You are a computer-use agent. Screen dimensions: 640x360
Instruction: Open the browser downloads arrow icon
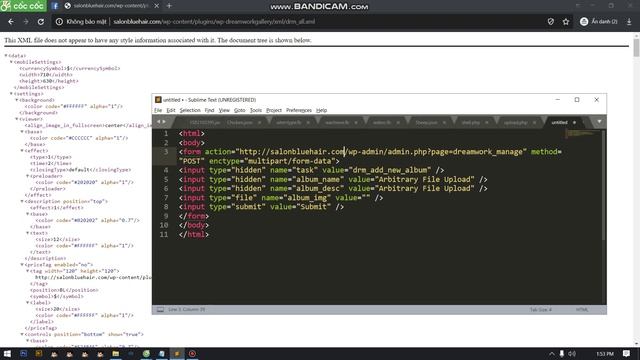pos(629,22)
